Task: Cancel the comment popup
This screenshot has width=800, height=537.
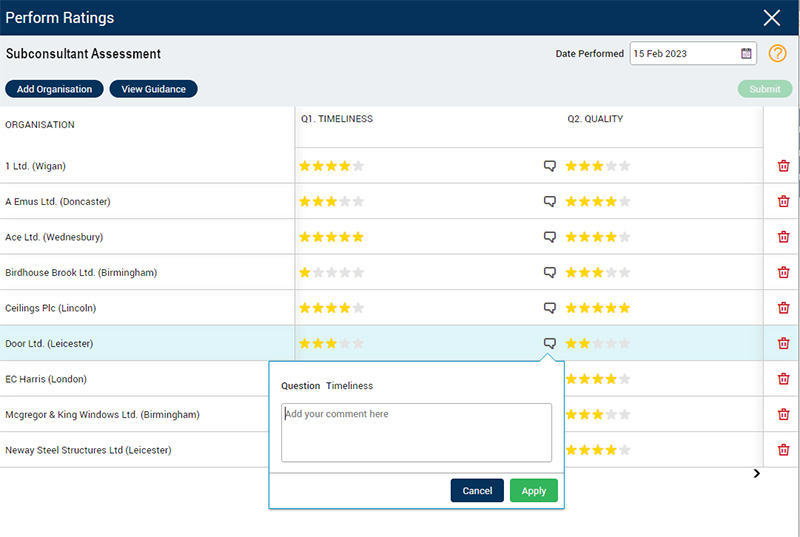Action: coord(477,491)
